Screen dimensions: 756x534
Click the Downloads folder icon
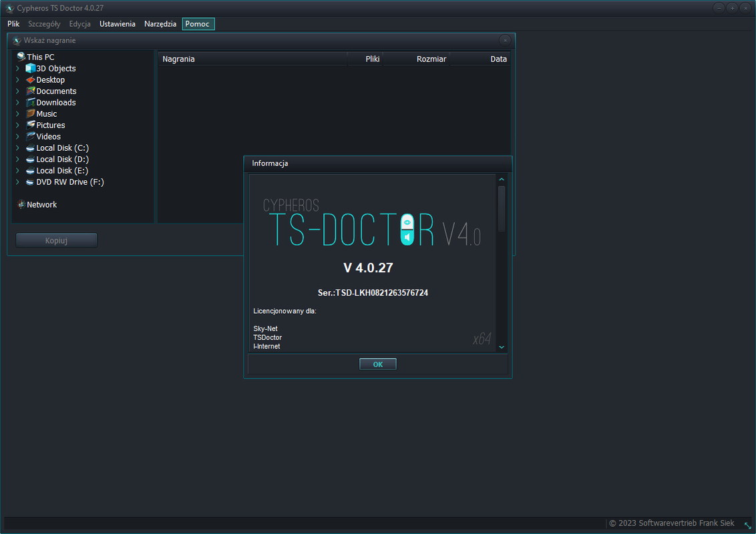(x=30, y=102)
